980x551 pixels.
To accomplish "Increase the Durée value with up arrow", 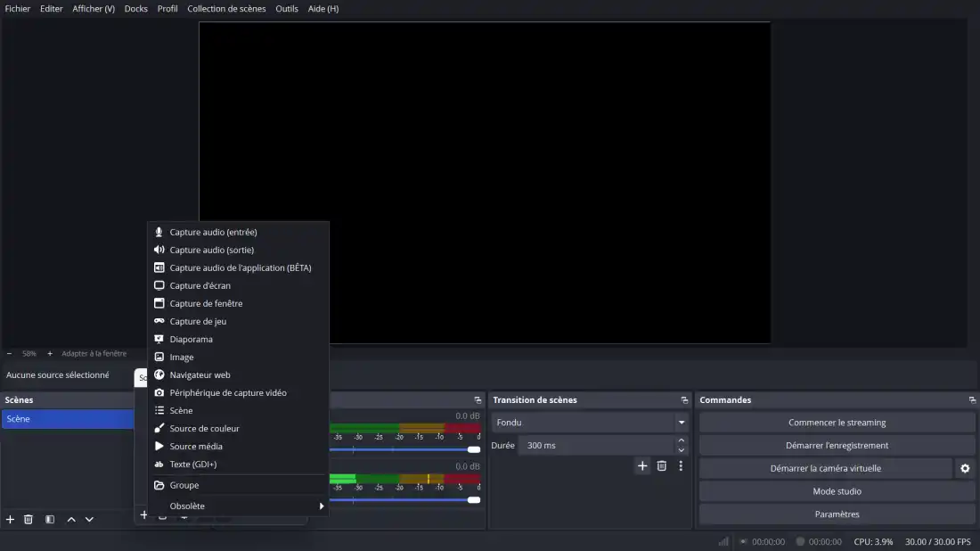I will [x=682, y=440].
